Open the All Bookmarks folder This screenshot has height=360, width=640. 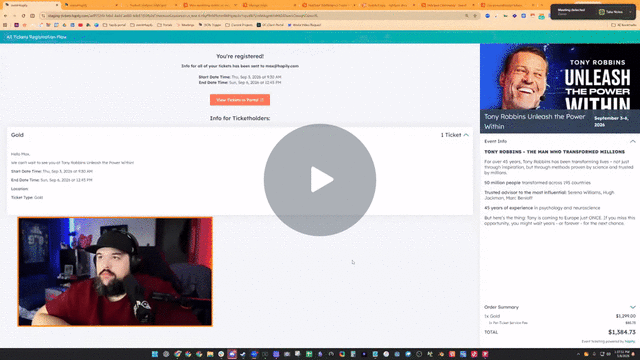point(624,25)
